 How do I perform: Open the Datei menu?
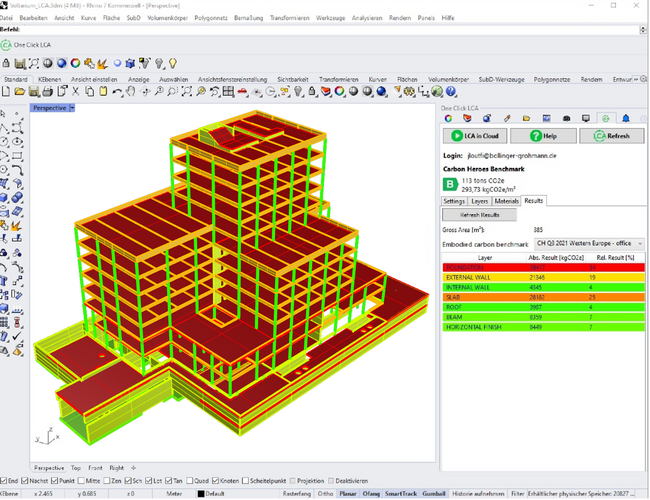pyautogui.click(x=6, y=18)
